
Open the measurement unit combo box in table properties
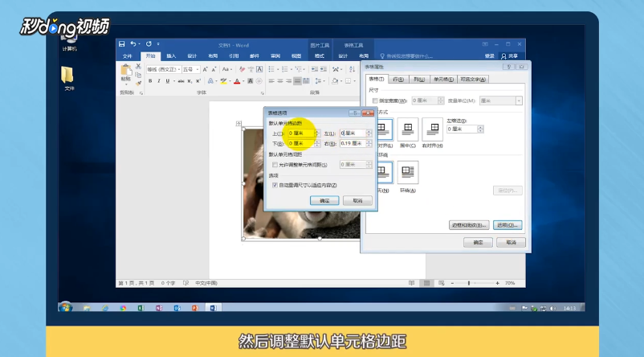500,101
